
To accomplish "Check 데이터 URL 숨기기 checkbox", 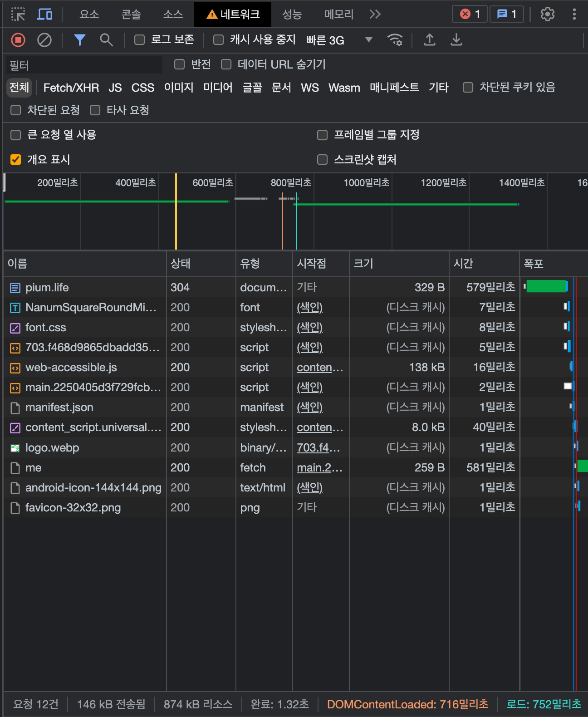I will pyautogui.click(x=226, y=64).
